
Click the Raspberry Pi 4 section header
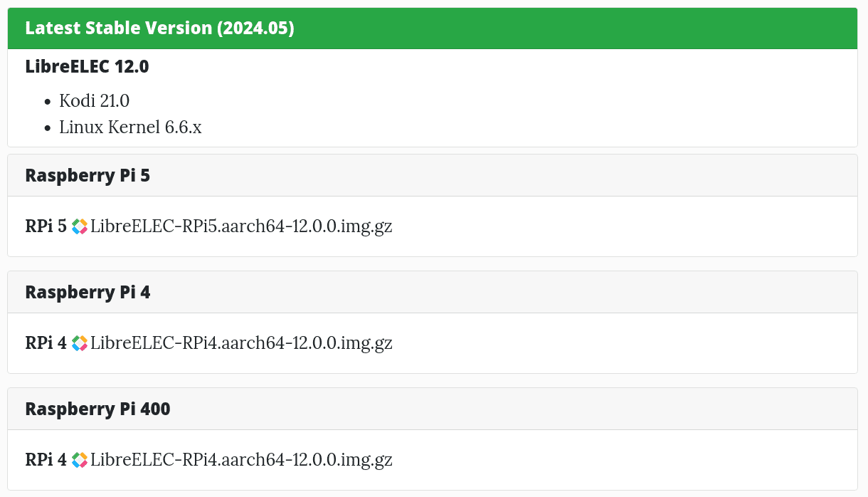[88, 292]
